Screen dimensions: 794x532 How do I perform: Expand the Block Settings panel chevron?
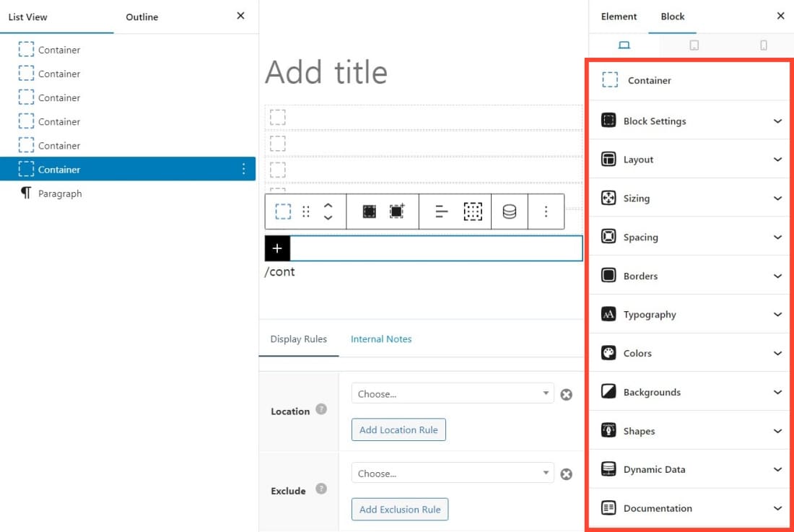pyautogui.click(x=777, y=121)
